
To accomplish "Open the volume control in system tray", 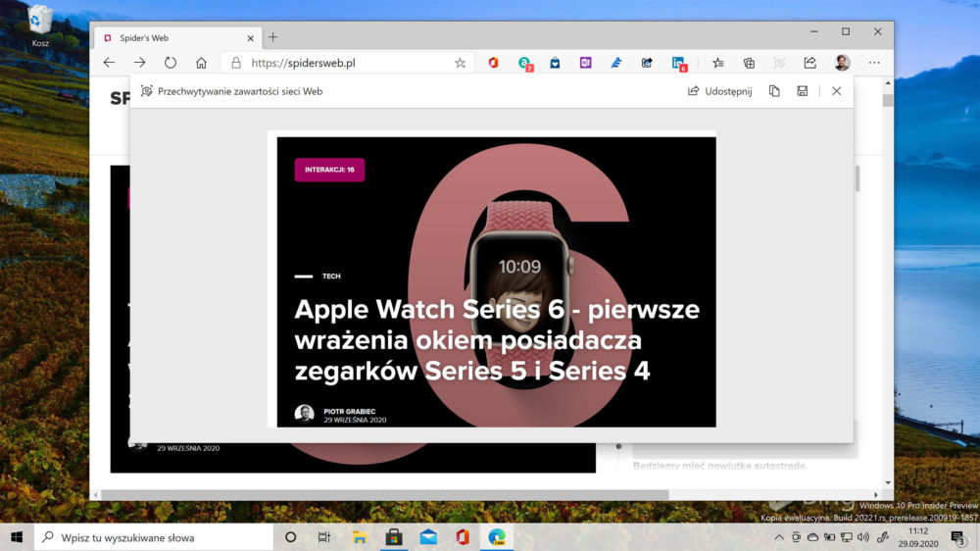I will click(x=863, y=537).
